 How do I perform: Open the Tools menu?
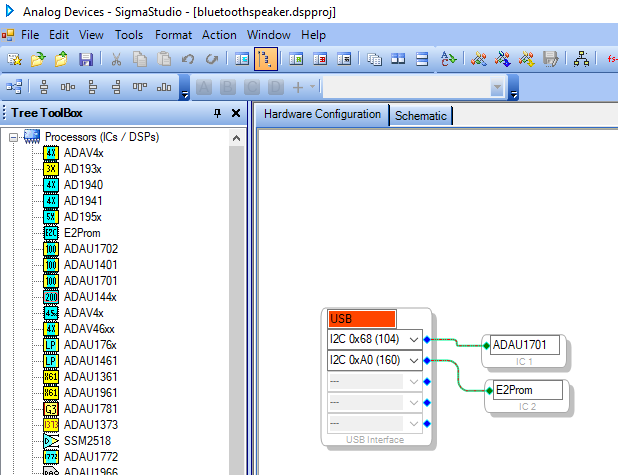129,35
